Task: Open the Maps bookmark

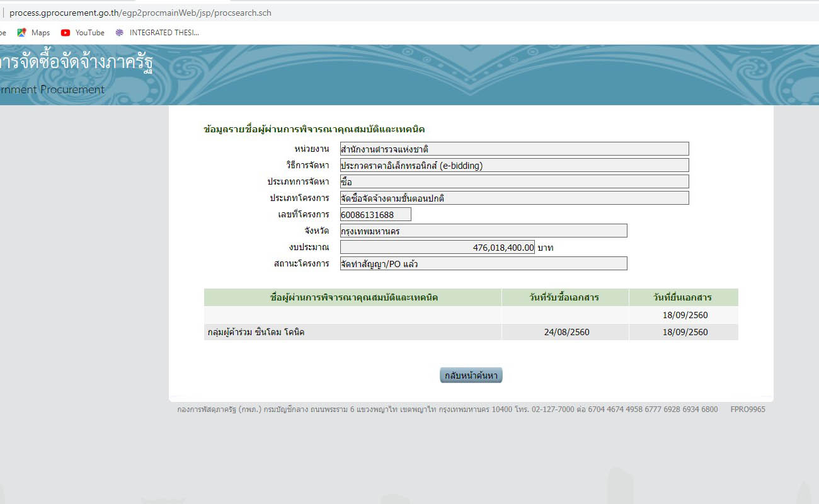Action: (x=34, y=33)
